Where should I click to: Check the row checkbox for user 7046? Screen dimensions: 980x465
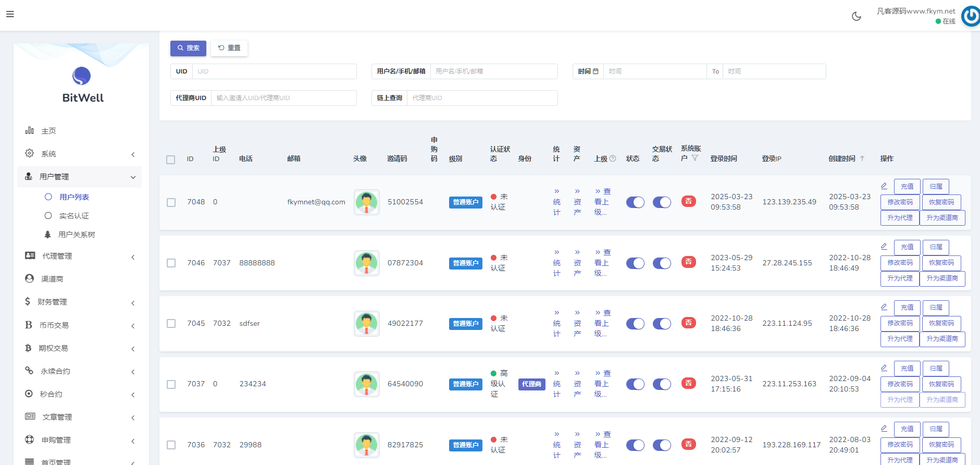(x=171, y=263)
